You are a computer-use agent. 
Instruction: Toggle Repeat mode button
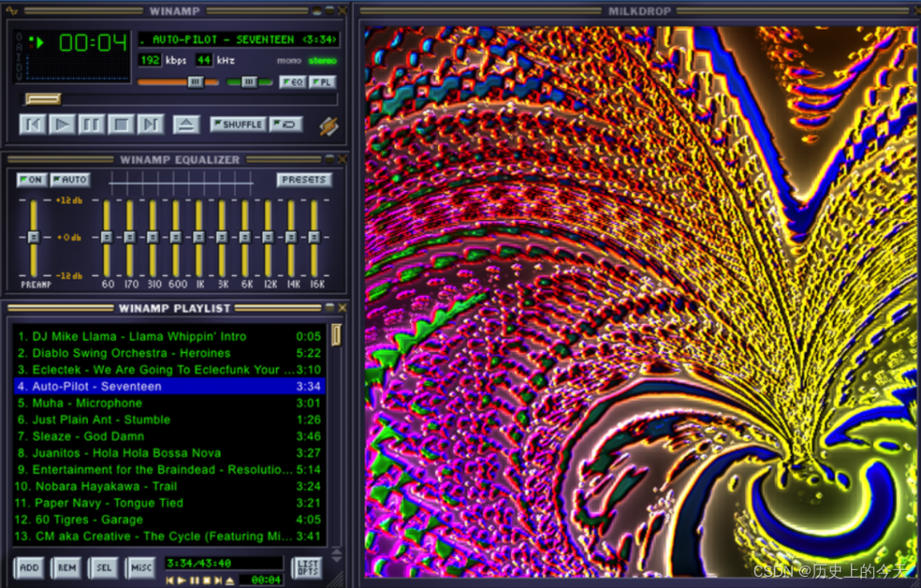pyautogui.click(x=286, y=124)
